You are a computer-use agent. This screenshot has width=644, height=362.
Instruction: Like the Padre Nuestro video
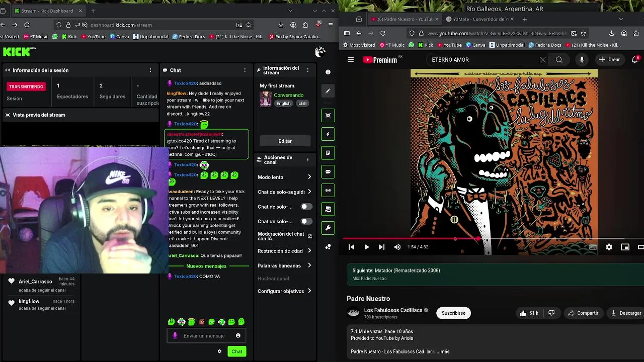coord(529,313)
